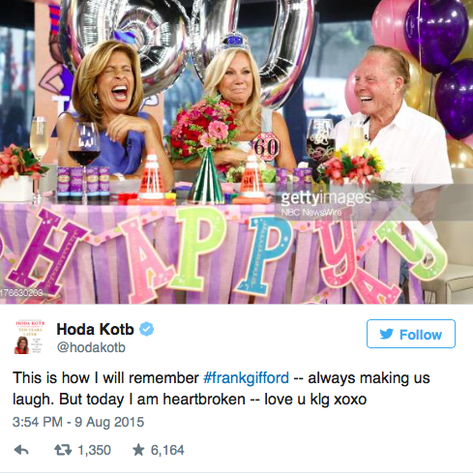Click the image ID number 176630203
Viewport: 473px width, 476px height.
click(21, 293)
